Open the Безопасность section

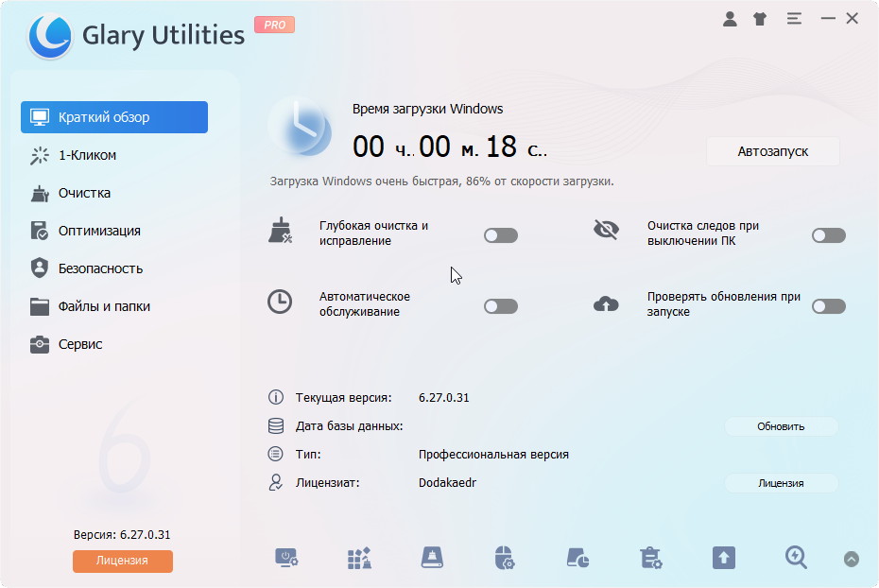(114, 268)
